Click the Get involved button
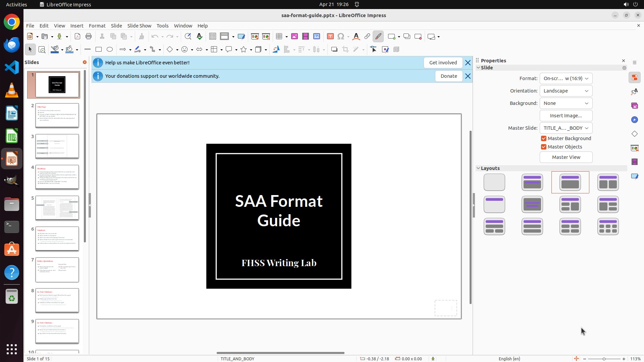Viewport: 644px width, 362px height. tap(443, 63)
